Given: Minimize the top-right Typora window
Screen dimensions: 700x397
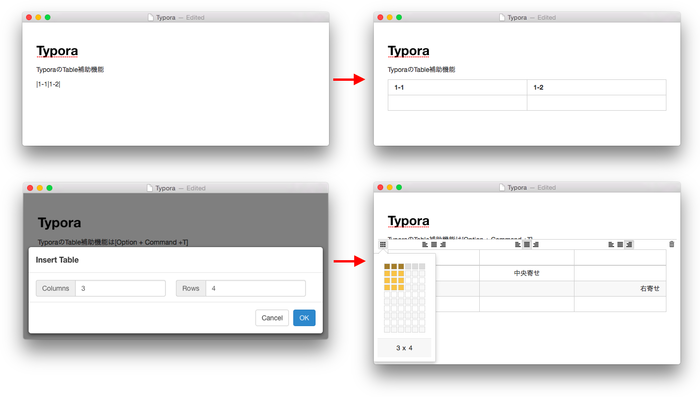Looking at the screenshot, I should (x=390, y=17).
